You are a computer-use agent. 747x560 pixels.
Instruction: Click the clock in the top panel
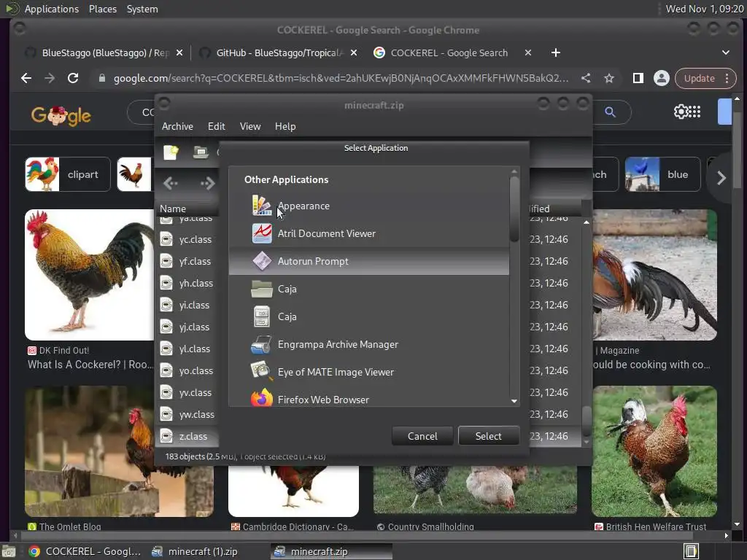704,9
